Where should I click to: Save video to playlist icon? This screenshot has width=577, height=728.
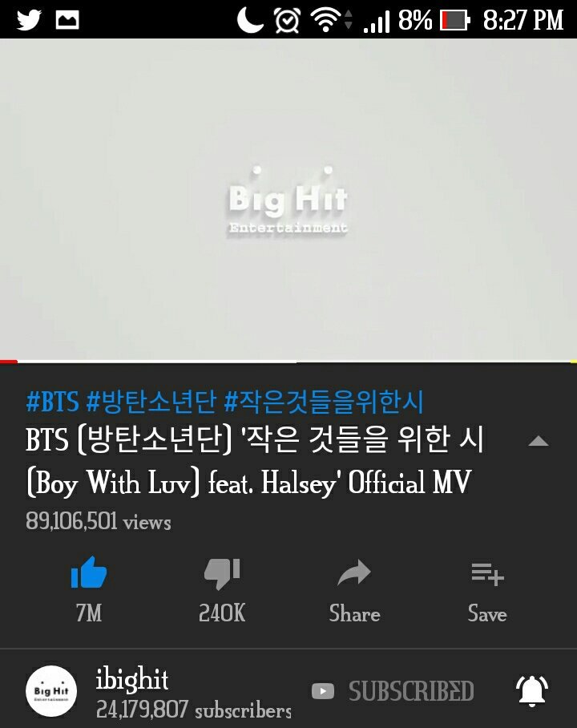pyautogui.click(x=487, y=574)
